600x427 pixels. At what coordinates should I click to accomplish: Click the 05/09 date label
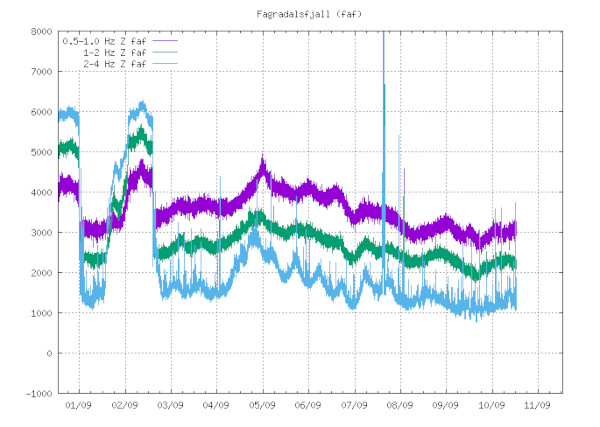(262, 406)
